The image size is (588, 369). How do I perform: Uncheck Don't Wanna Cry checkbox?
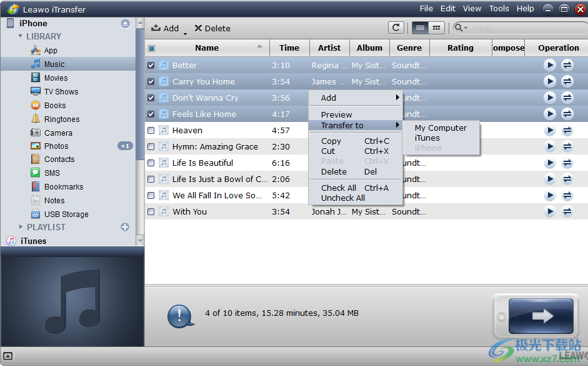(x=151, y=98)
